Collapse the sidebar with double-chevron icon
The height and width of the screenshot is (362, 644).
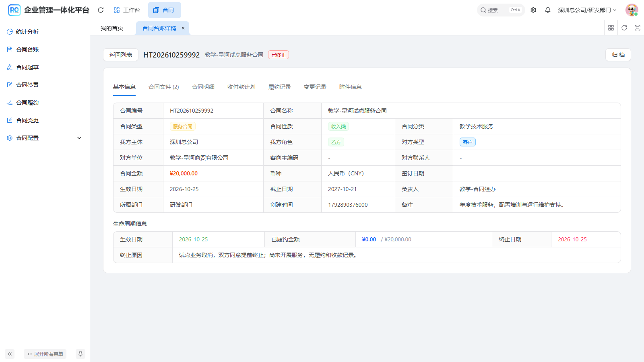click(10, 354)
